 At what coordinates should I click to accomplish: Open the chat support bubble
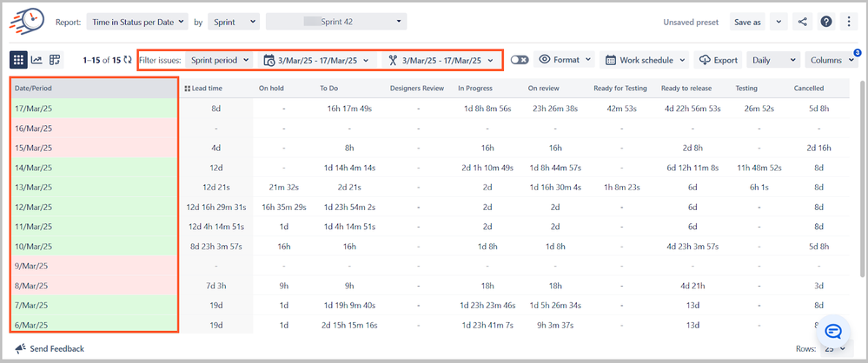(833, 331)
